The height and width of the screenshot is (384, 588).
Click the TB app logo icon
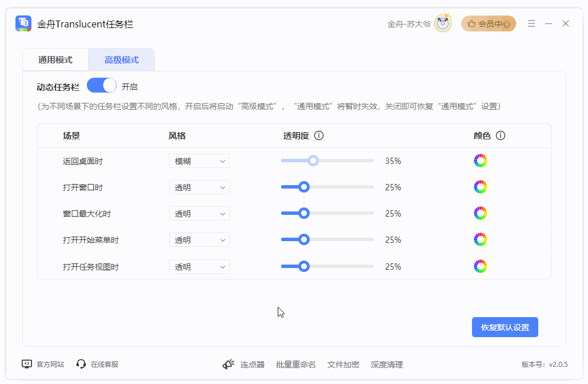pyautogui.click(x=23, y=23)
